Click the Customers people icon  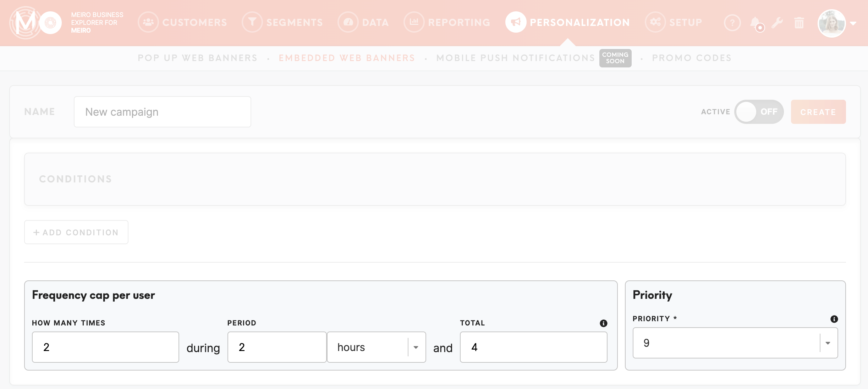pos(148,22)
